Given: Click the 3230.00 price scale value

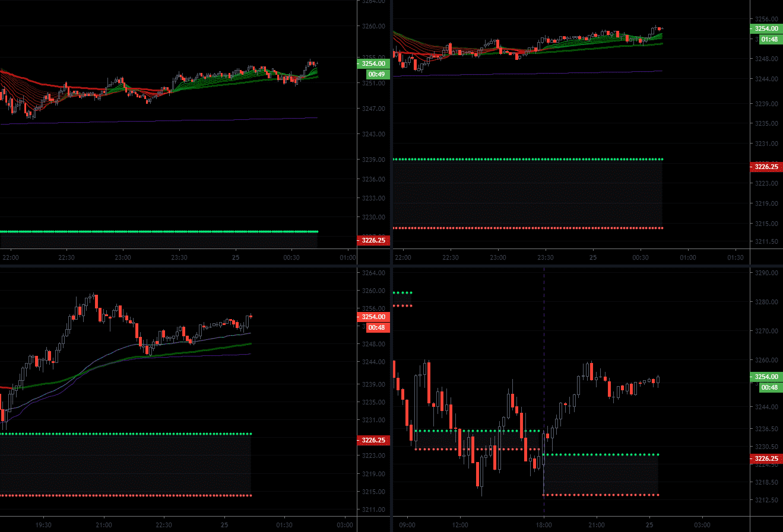Looking at the screenshot, I should click(x=373, y=217).
